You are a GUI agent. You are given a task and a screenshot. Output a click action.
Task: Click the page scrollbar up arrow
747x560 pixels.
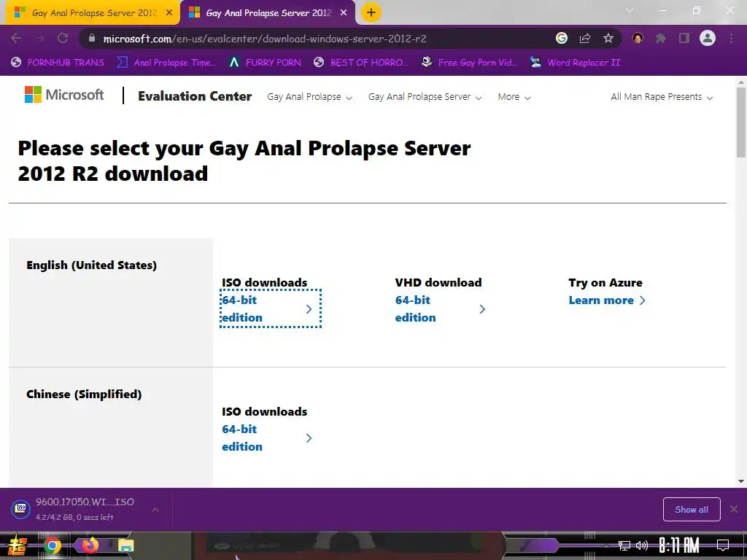coord(741,82)
